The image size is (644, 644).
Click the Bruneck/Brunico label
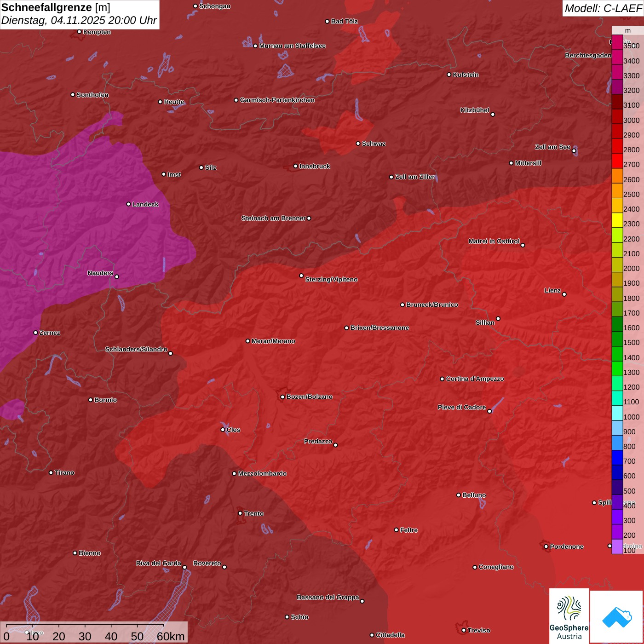[432, 305]
